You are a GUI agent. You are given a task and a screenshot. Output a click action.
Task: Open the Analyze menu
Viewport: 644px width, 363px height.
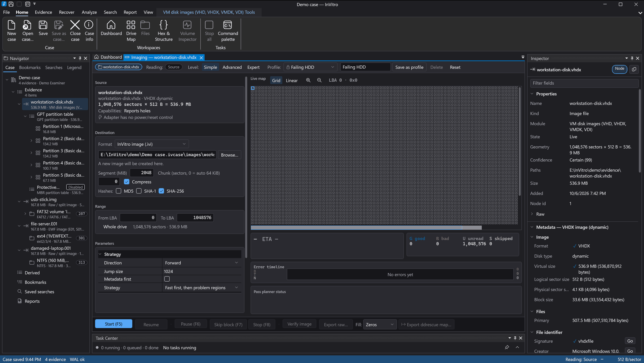point(89,12)
